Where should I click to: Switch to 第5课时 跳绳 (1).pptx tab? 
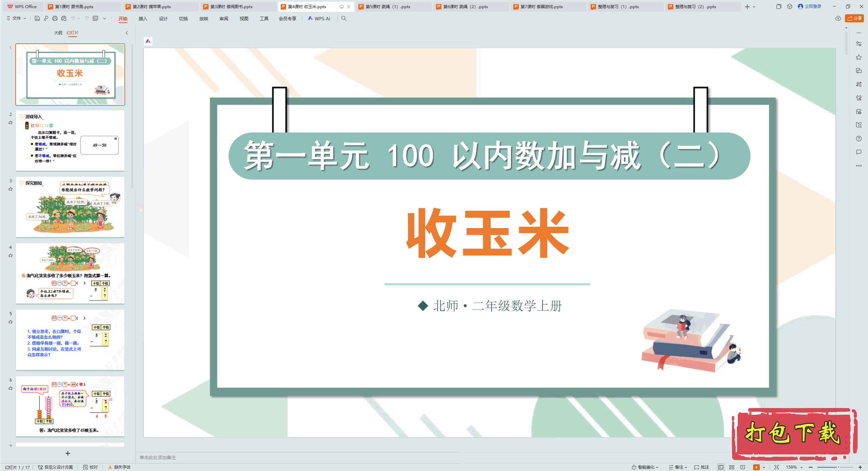click(388, 6)
